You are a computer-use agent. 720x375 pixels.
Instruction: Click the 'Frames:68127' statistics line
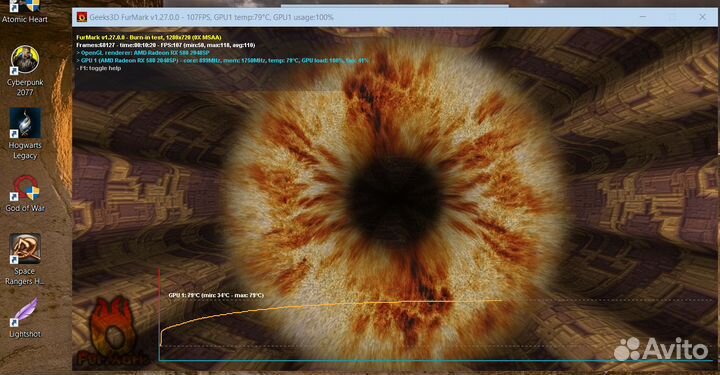(x=165, y=45)
